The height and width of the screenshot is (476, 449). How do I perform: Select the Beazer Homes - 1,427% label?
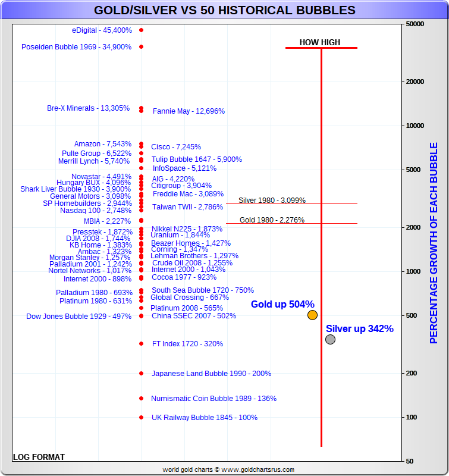[x=191, y=243]
